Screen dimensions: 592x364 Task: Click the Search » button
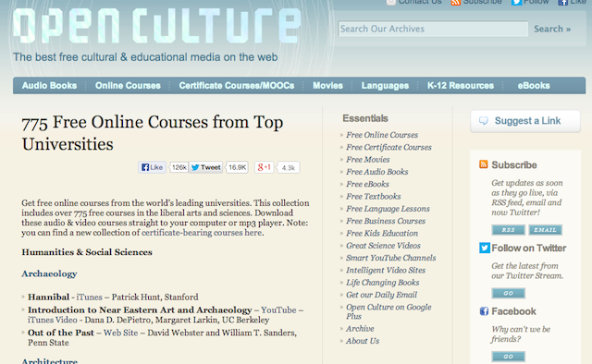point(552,29)
